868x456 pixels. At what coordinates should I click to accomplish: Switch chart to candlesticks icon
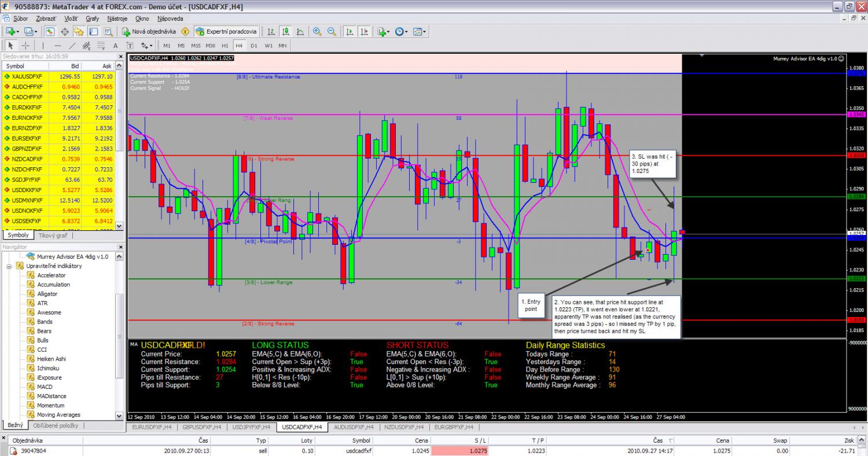286,31
